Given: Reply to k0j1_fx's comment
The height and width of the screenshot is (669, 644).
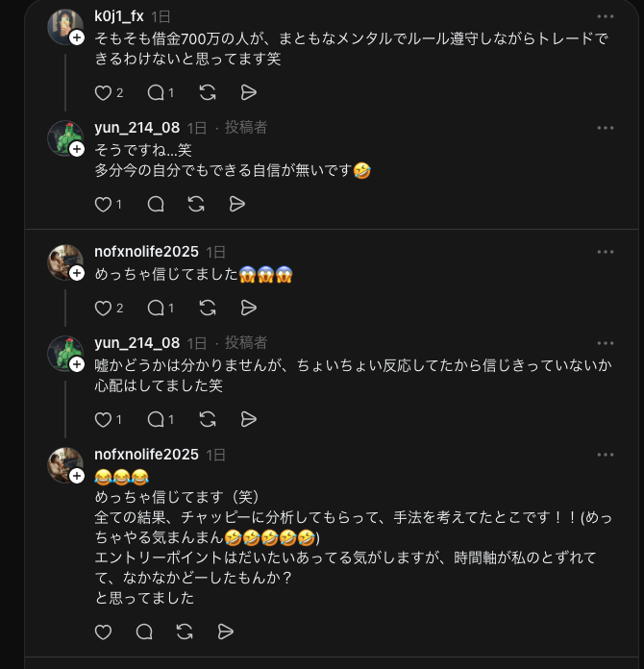Looking at the screenshot, I should [x=155, y=93].
